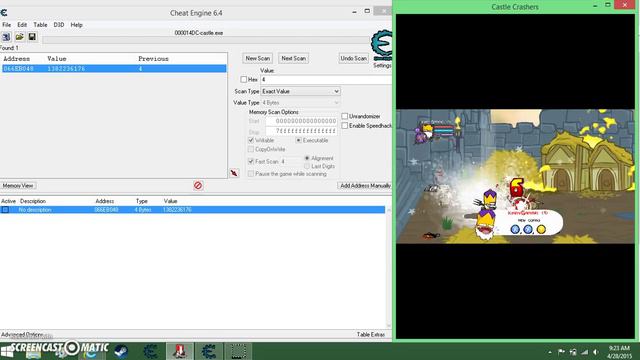Click 1382236176 value in address table row
Viewport: 640px width, 360px height.
[x=177, y=210]
